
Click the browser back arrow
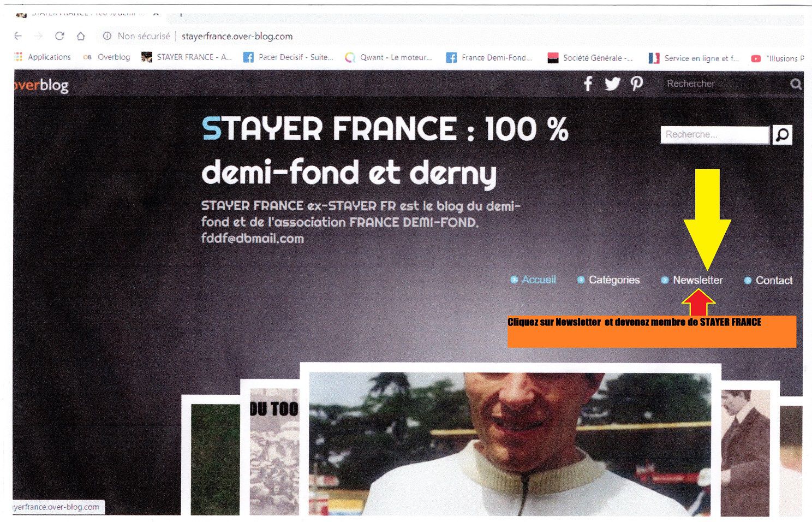click(x=18, y=36)
